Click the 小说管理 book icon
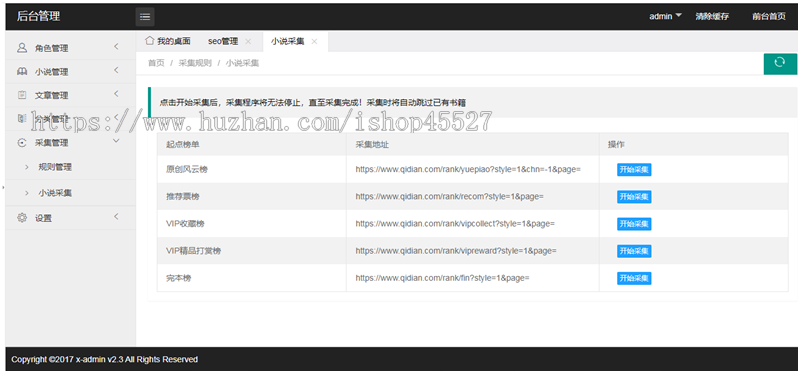800x373 pixels. tap(22, 72)
